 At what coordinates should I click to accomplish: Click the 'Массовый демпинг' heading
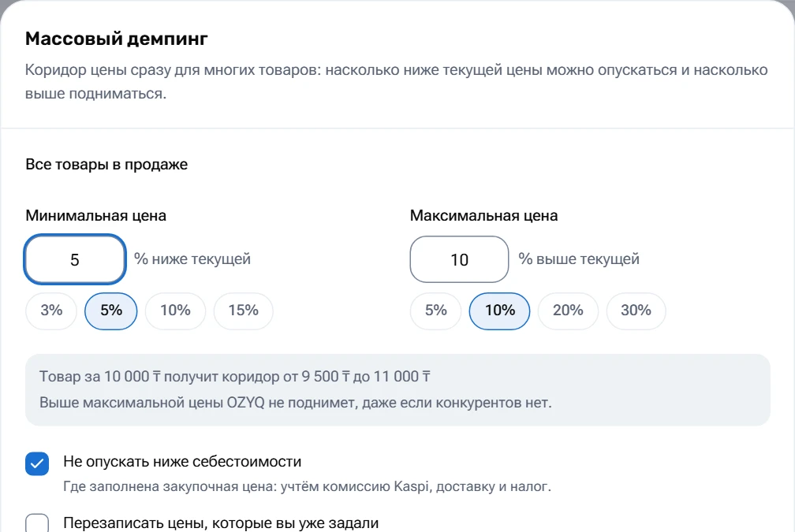117,39
